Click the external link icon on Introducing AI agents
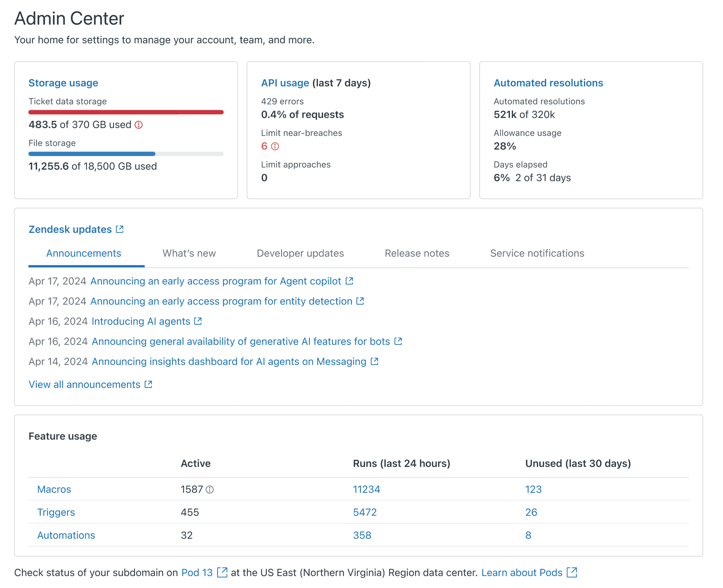 pos(198,321)
